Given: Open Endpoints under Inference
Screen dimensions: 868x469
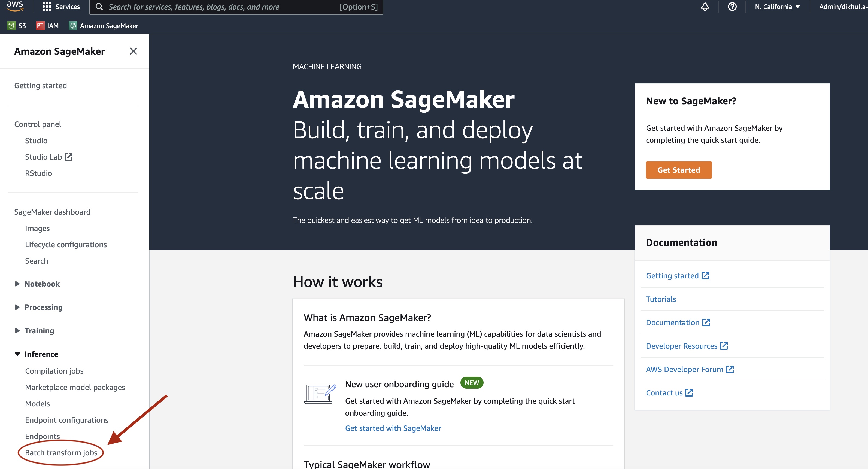Looking at the screenshot, I should point(43,436).
